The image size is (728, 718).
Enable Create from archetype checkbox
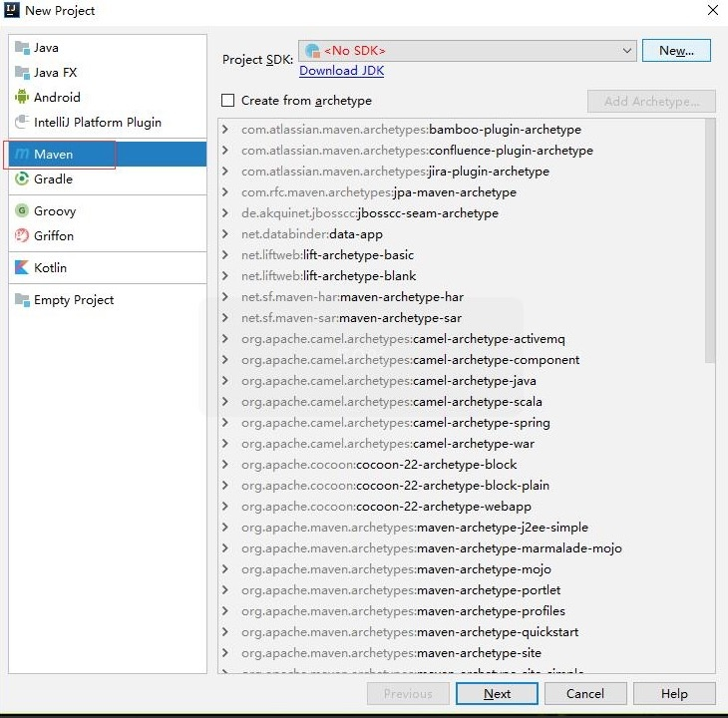pyautogui.click(x=228, y=101)
